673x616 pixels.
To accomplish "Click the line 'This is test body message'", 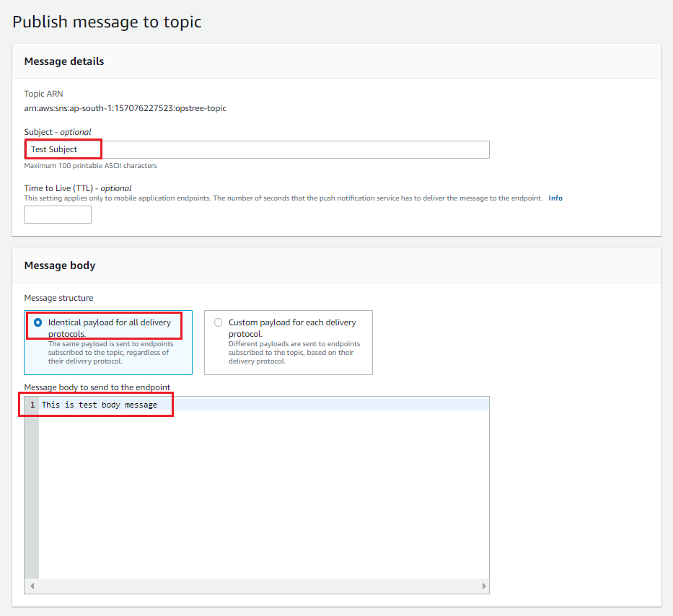I will coord(99,405).
